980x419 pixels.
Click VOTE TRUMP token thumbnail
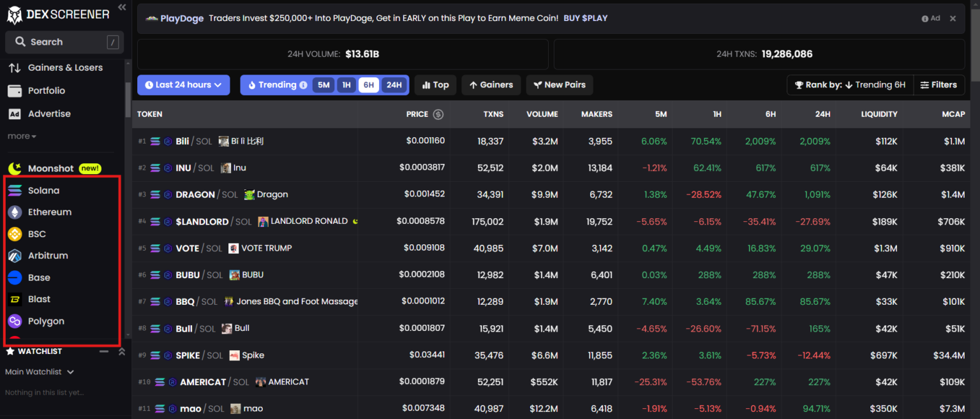[234, 248]
